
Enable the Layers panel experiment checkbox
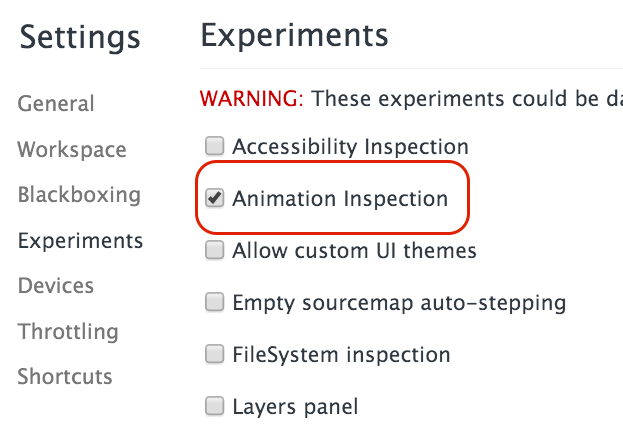tap(214, 406)
